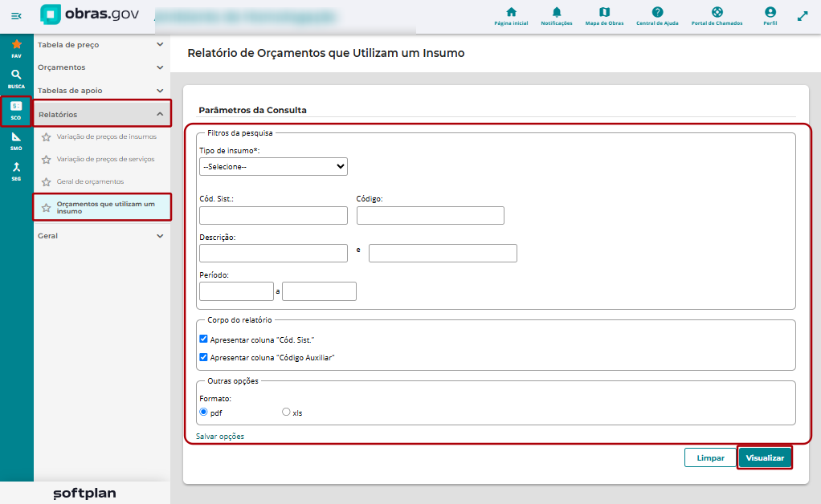Image resolution: width=821 pixels, height=504 pixels.
Task: Open Notificações bell icon
Action: [557, 16]
